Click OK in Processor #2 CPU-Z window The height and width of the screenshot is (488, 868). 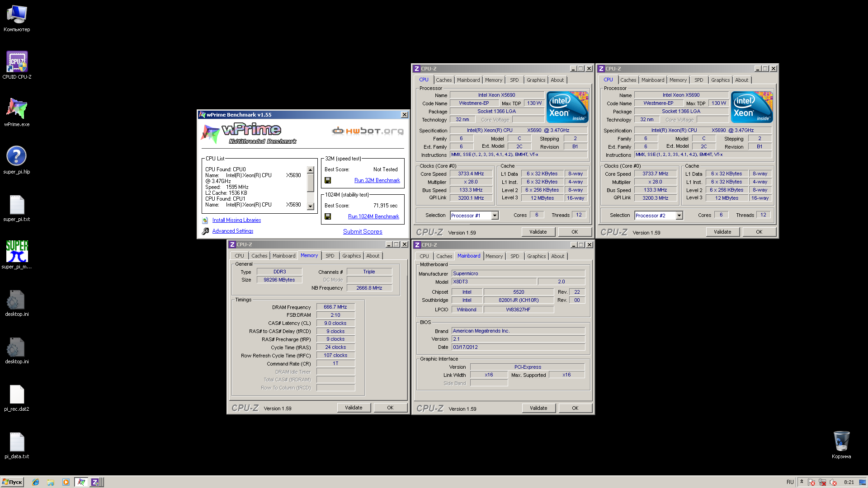coord(759,232)
